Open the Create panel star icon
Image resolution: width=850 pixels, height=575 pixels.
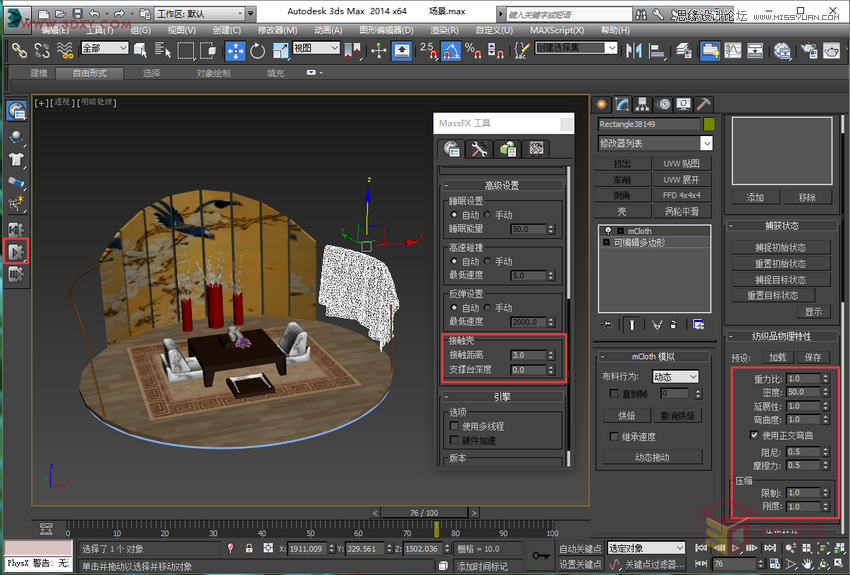click(601, 104)
